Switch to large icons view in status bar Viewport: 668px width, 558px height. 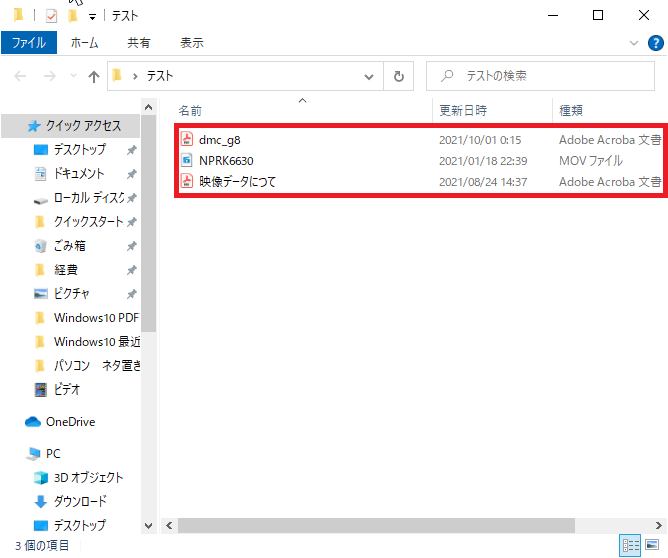pos(654,545)
